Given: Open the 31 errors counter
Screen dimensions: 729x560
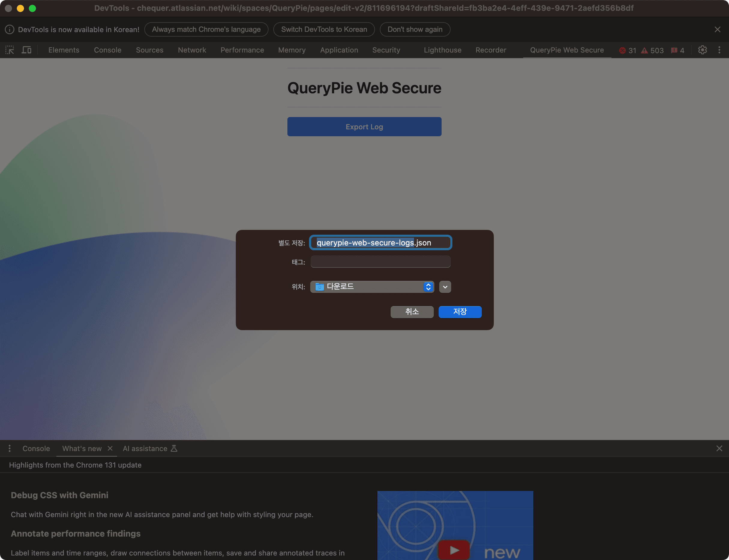Looking at the screenshot, I should [x=628, y=50].
